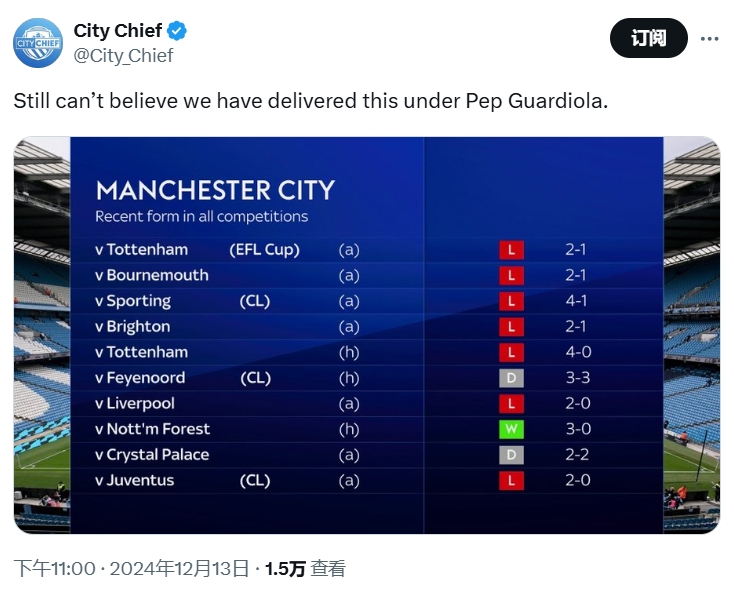This screenshot has width=734, height=595.
Task: Click the MANCHESTER CITY heading in the image
Action: (x=215, y=190)
